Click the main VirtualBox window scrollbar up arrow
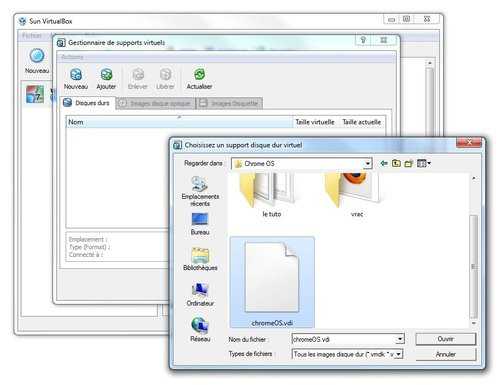The width and height of the screenshot is (500, 385). 430,63
